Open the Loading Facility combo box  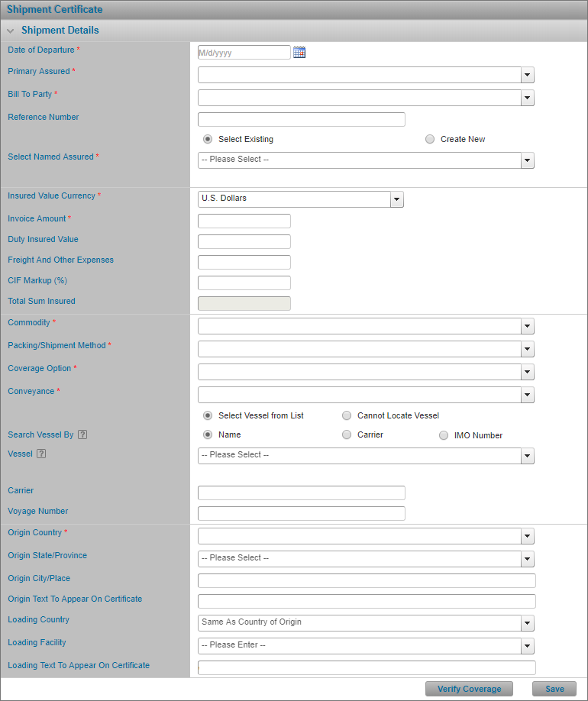pos(366,646)
